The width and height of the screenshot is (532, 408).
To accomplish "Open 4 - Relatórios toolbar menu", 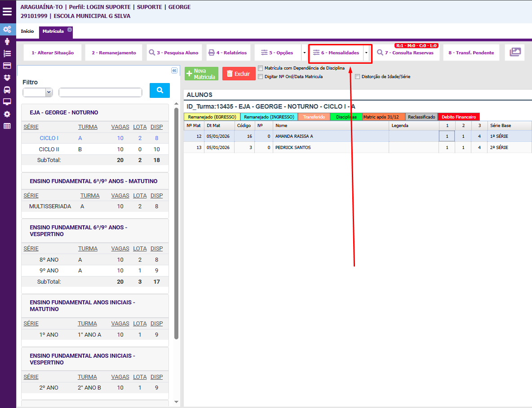I will point(228,53).
